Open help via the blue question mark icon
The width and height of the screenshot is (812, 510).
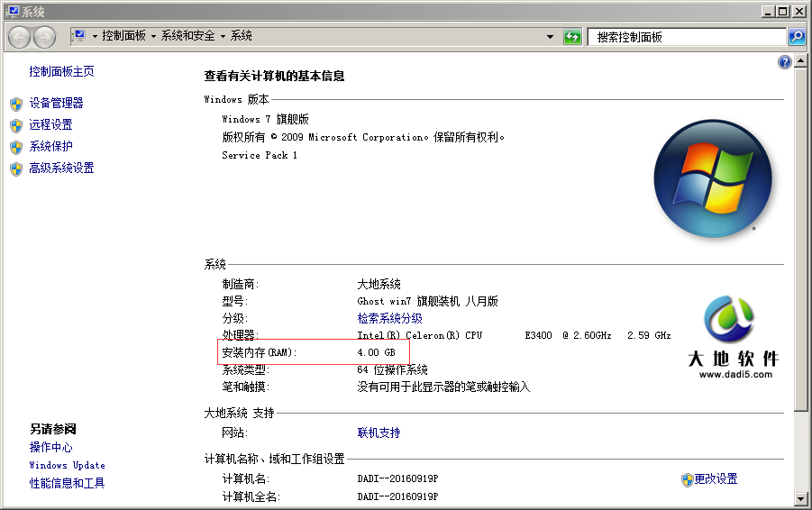tap(785, 62)
